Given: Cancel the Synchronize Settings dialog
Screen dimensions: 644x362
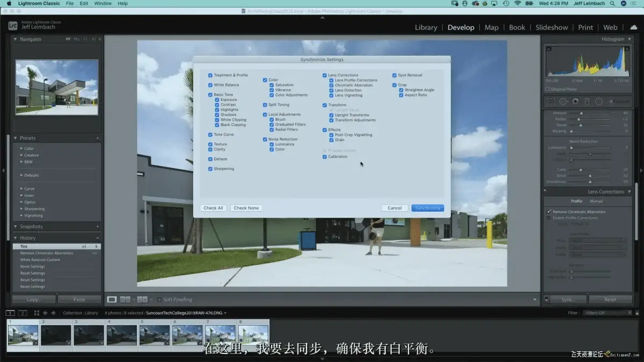Looking at the screenshot, I should click(x=394, y=208).
